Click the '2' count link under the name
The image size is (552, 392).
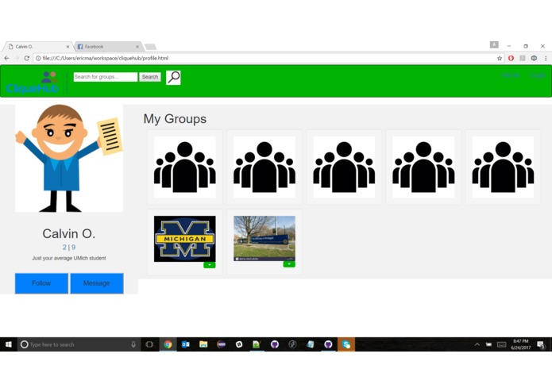coord(64,248)
